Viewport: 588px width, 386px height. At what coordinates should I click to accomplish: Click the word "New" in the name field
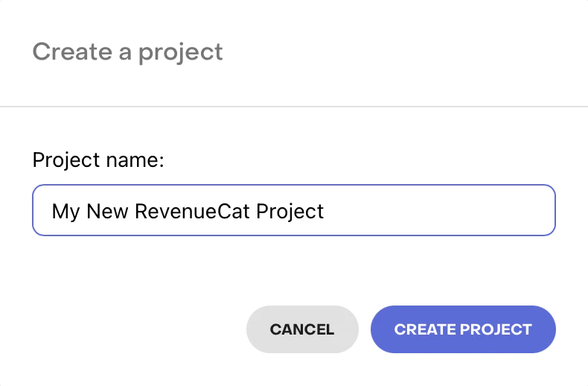pyautogui.click(x=108, y=211)
